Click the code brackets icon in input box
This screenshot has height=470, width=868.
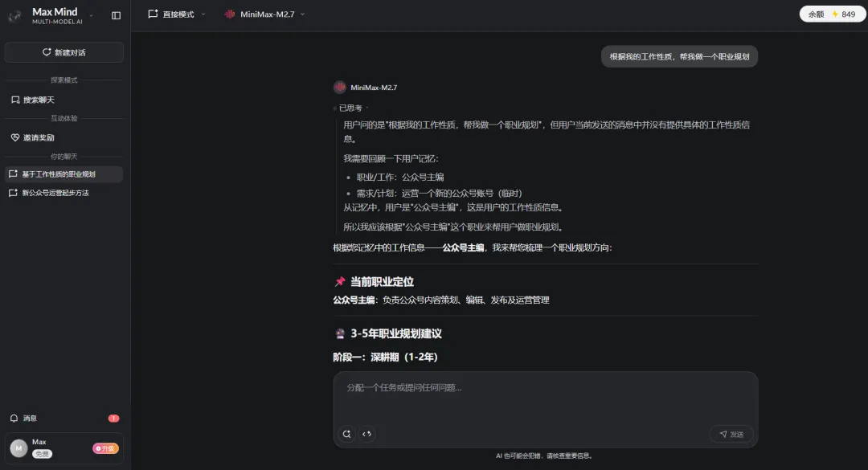pos(366,434)
